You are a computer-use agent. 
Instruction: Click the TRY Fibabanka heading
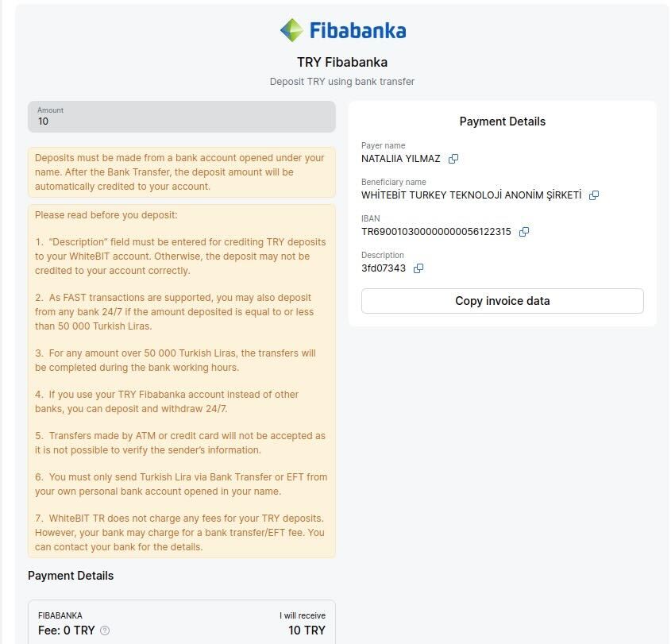point(342,63)
